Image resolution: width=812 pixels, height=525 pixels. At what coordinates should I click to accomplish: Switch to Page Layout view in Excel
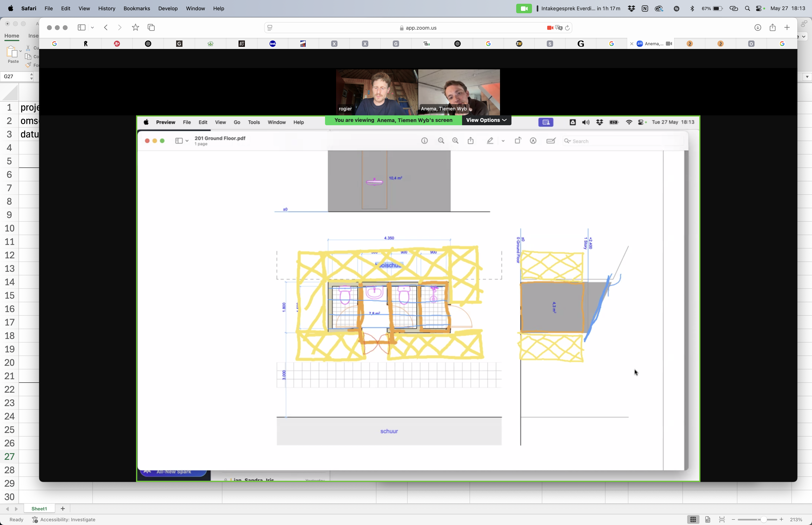coord(708,519)
